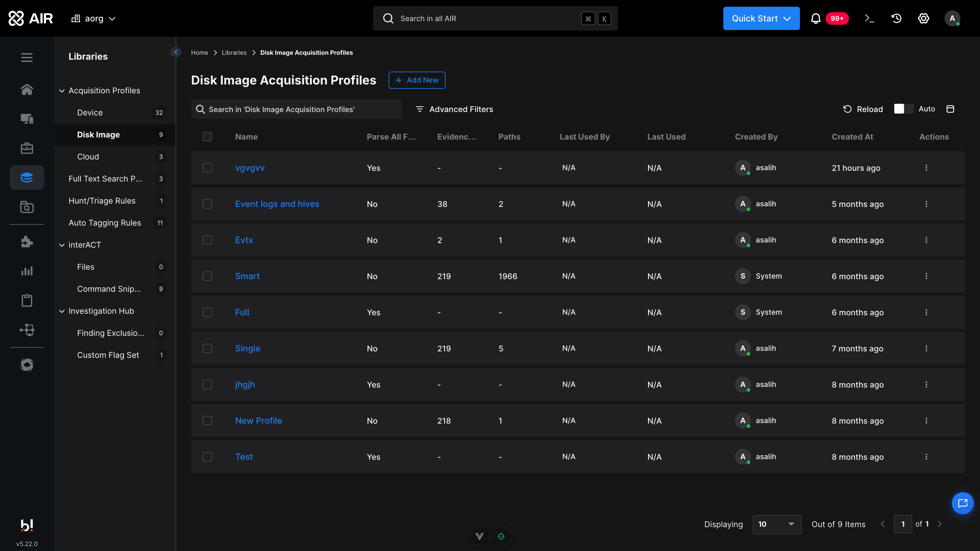This screenshot has height=551, width=980.
Task: Open the Cases briefcase sidebar icon
Action: (x=27, y=148)
